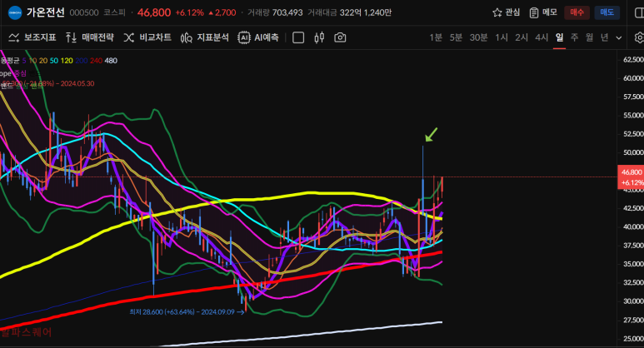Open the 비교차트 compare chart tool

click(147, 37)
